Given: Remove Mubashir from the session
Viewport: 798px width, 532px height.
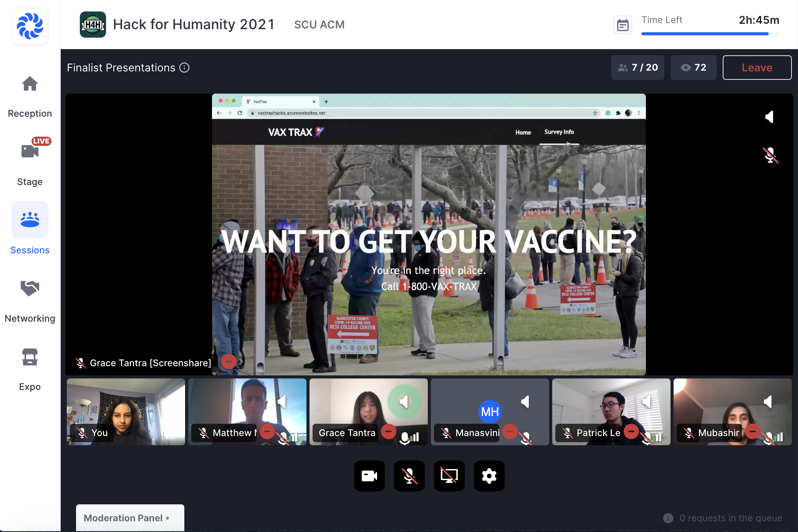Looking at the screenshot, I should [x=752, y=432].
